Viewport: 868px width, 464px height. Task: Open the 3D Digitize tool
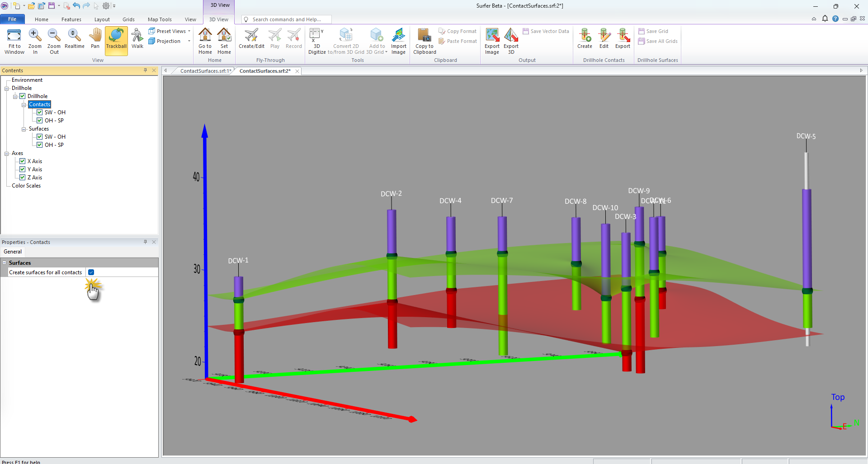pos(317,41)
